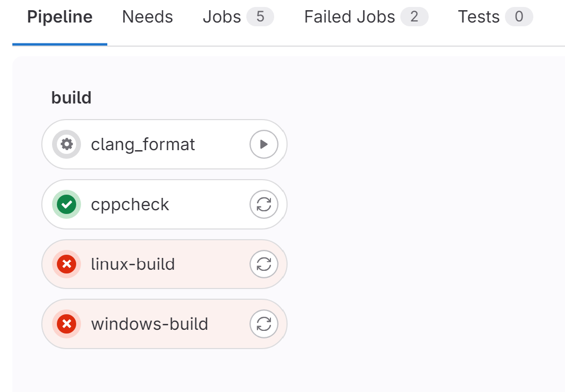This screenshot has width=565, height=392.
Task: Open the windows-build job page
Action: tap(150, 324)
